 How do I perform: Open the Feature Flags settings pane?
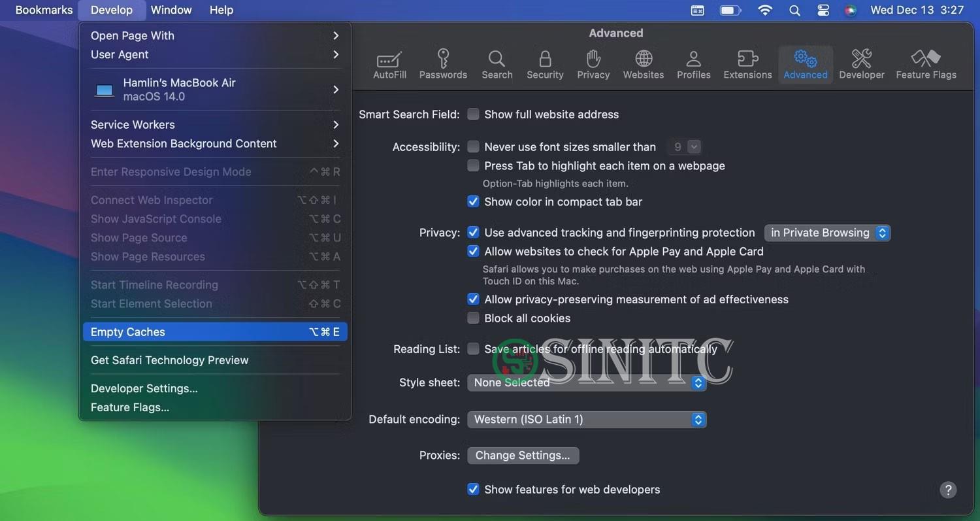point(926,65)
